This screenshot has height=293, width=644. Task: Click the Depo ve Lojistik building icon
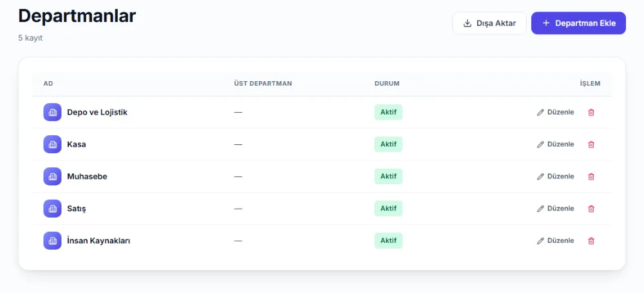click(x=53, y=112)
